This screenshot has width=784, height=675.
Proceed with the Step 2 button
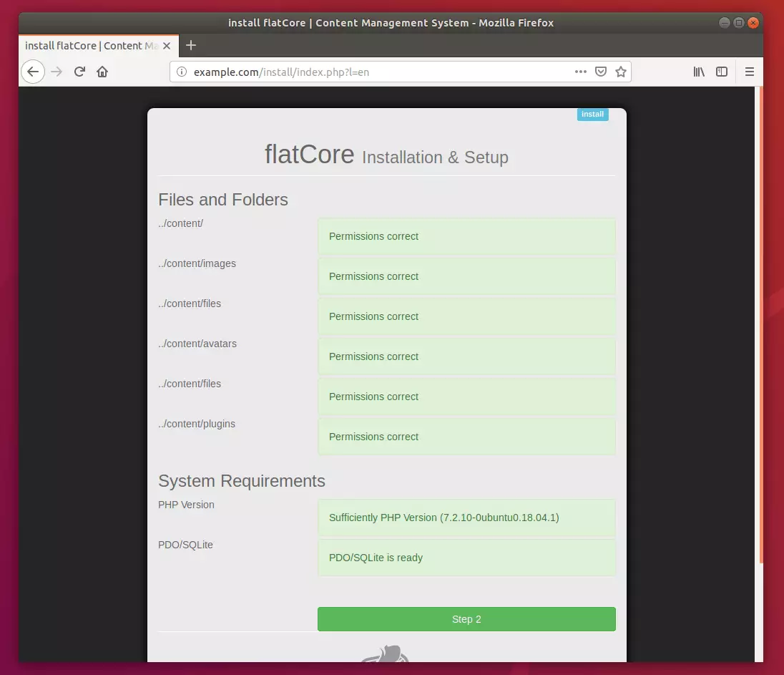(466, 619)
